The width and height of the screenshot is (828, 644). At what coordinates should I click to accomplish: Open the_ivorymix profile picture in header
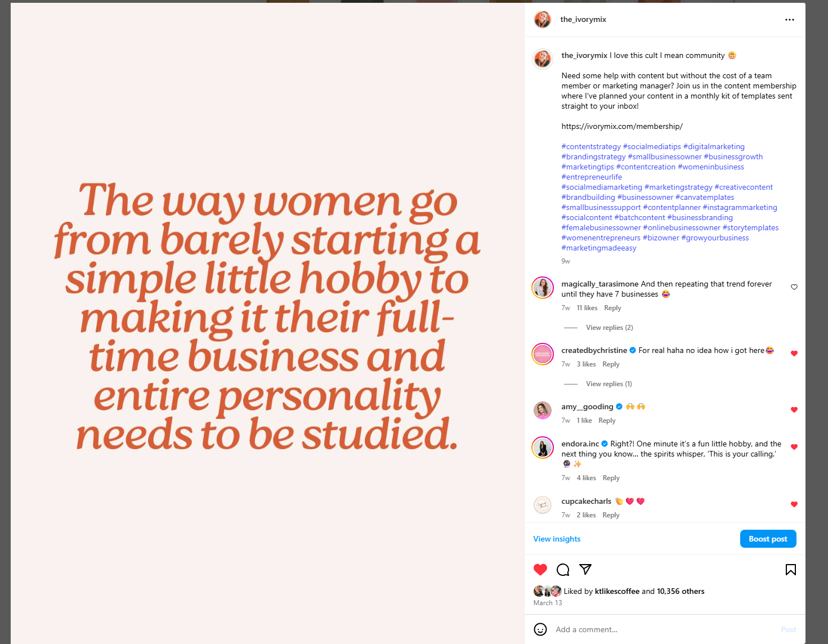[x=543, y=20]
